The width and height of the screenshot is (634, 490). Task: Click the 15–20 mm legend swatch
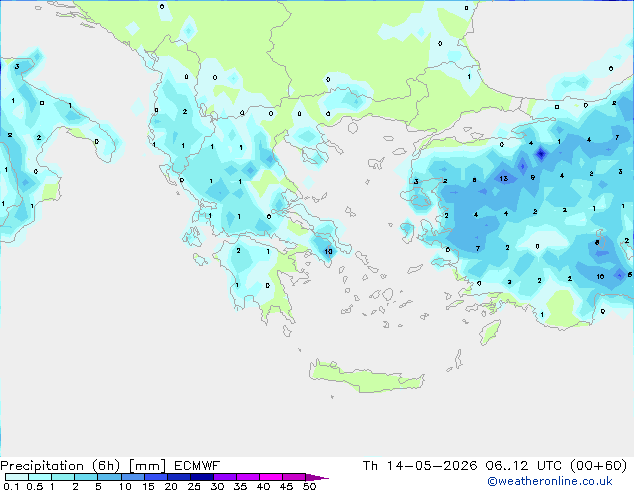tap(156, 477)
